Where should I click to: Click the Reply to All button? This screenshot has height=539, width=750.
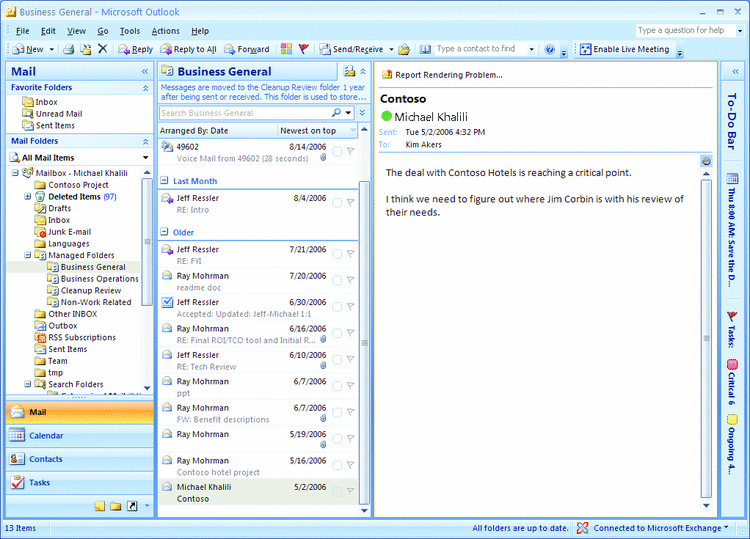click(188, 49)
